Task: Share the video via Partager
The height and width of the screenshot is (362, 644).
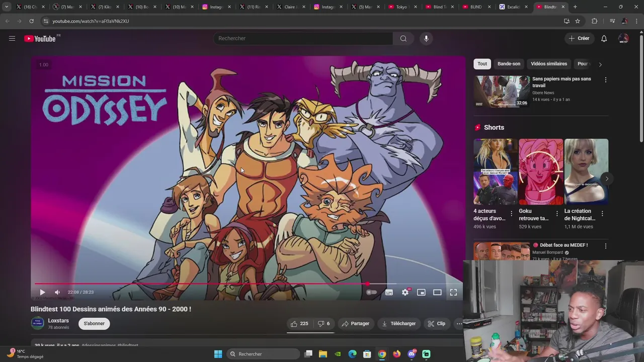Action: pyautogui.click(x=355, y=324)
